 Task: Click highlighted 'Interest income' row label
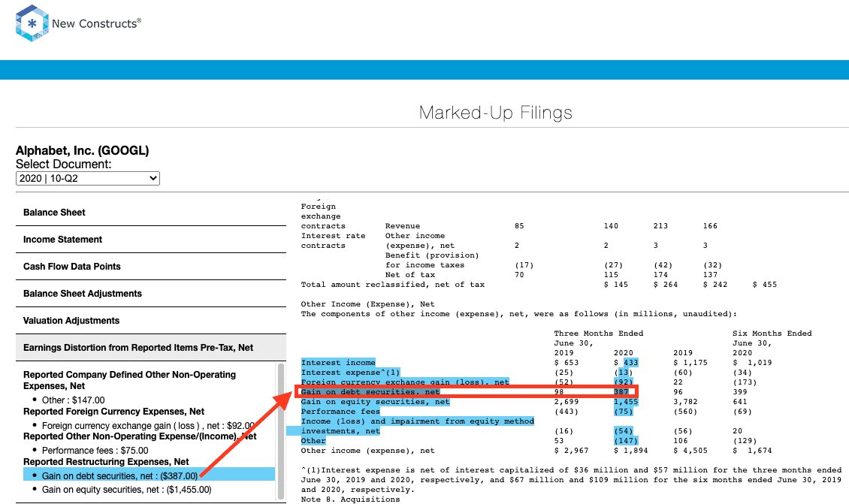pyautogui.click(x=338, y=363)
